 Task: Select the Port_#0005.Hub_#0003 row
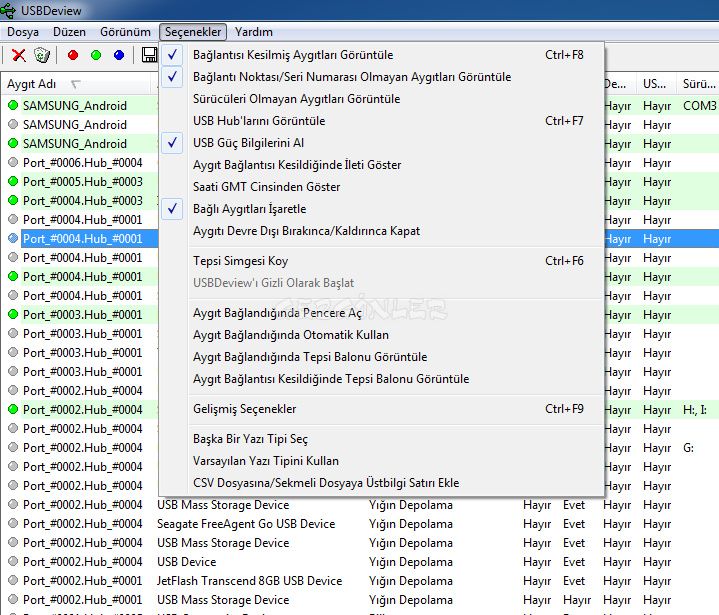click(79, 182)
